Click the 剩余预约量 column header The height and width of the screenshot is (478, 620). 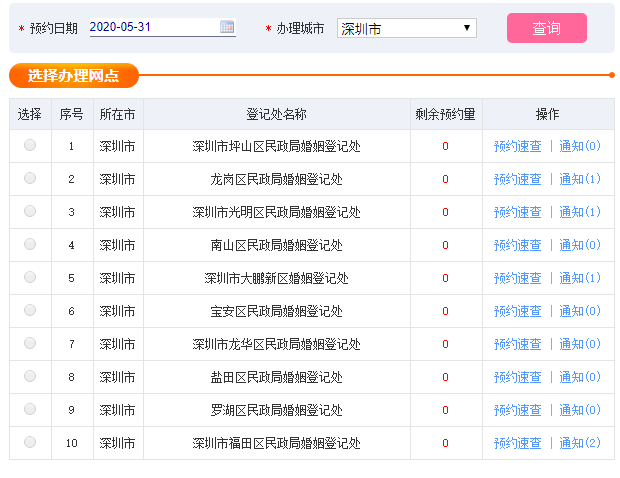coord(446,114)
